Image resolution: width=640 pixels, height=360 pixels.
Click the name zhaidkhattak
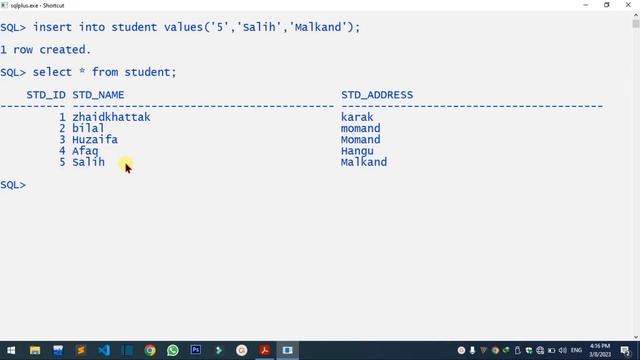pyautogui.click(x=111, y=117)
